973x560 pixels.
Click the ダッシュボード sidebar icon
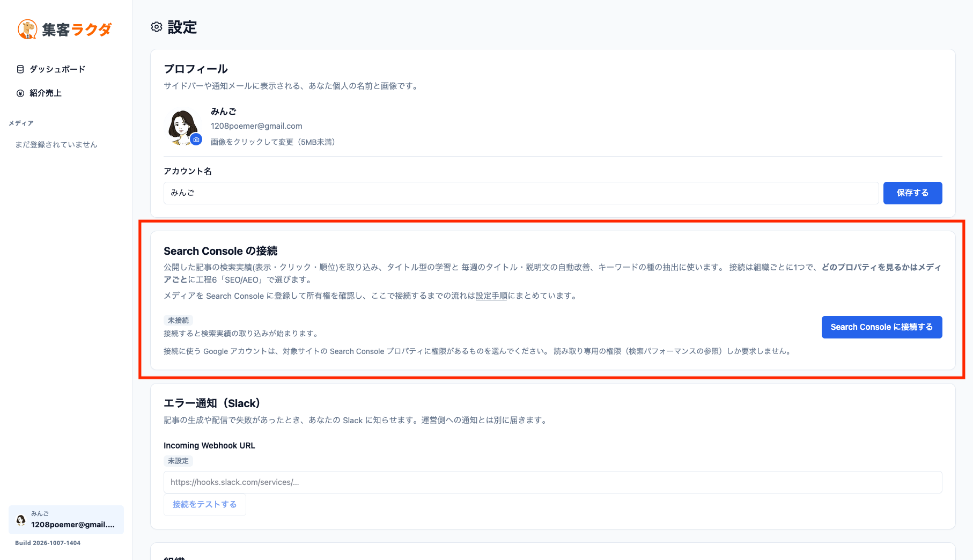tap(20, 69)
